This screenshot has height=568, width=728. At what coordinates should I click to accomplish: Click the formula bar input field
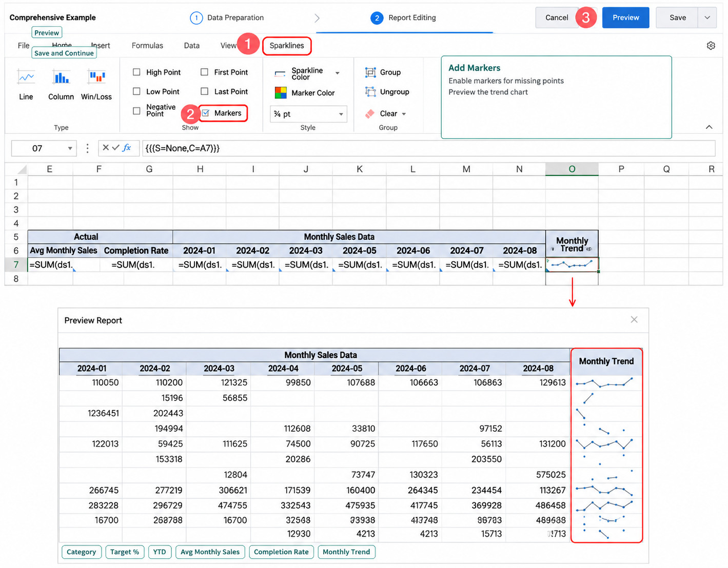[x=428, y=148]
